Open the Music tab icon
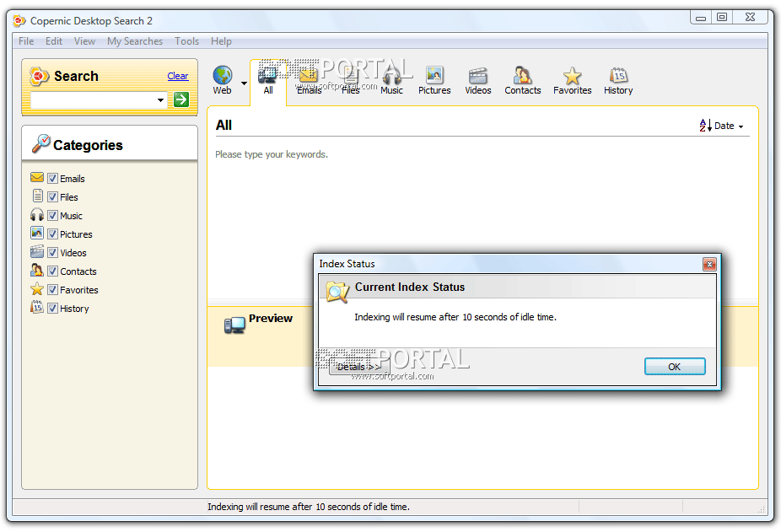The image size is (781, 532). [391, 76]
